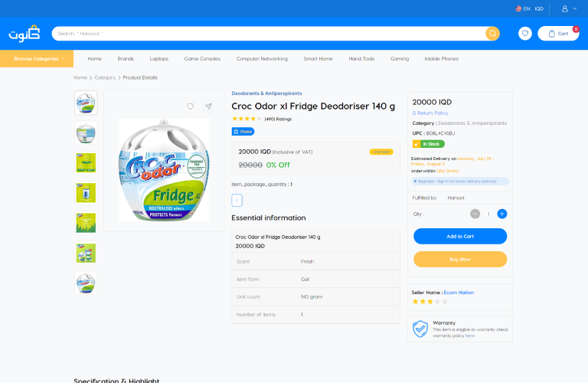
Task: Click seller star rating
Action: pyautogui.click(x=430, y=302)
